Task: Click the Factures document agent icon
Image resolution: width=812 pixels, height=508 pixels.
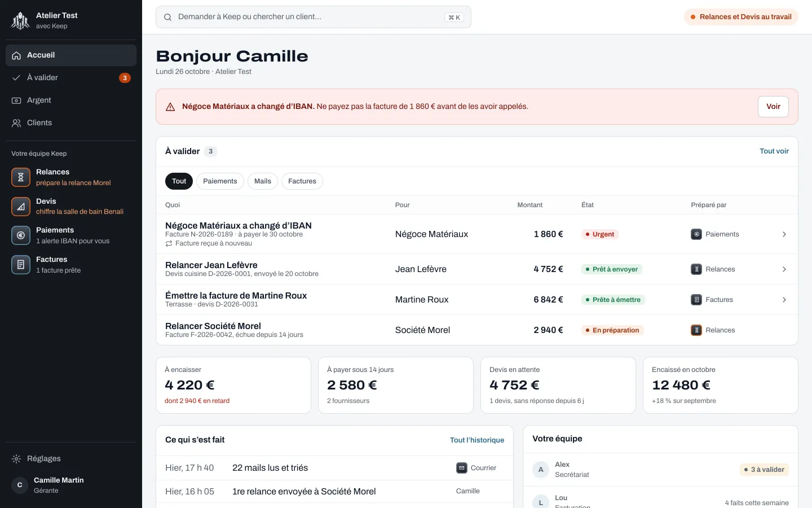Action: click(x=21, y=265)
